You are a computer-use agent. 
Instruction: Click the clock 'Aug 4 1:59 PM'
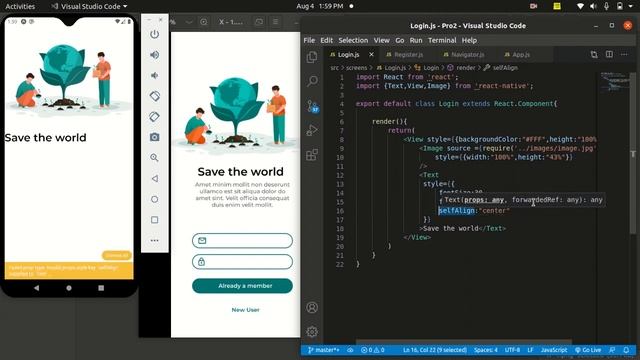click(320, 6)
